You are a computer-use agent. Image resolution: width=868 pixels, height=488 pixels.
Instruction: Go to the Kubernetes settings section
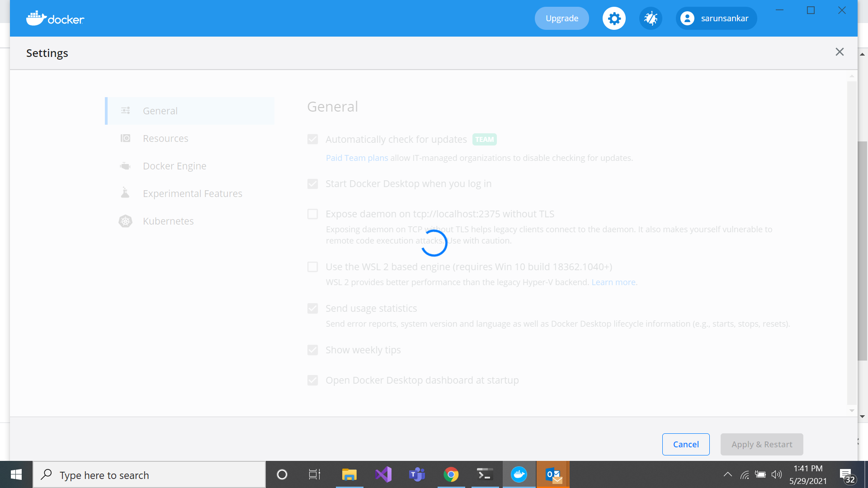190,221
